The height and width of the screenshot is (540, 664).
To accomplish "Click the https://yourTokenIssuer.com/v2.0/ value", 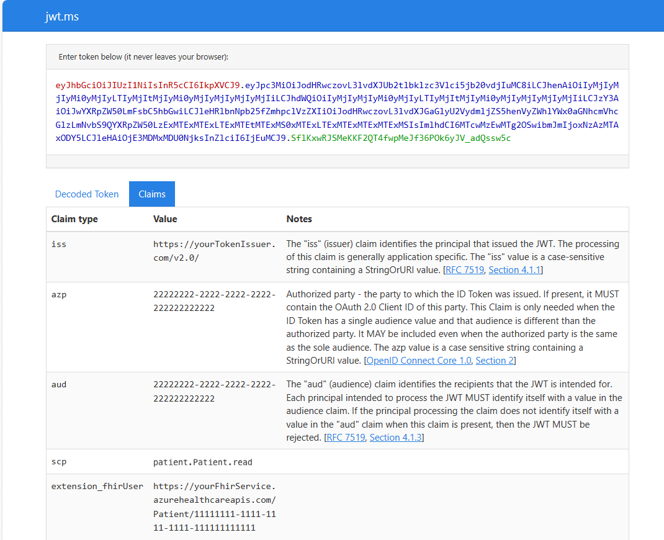I will tap(214, 251).
